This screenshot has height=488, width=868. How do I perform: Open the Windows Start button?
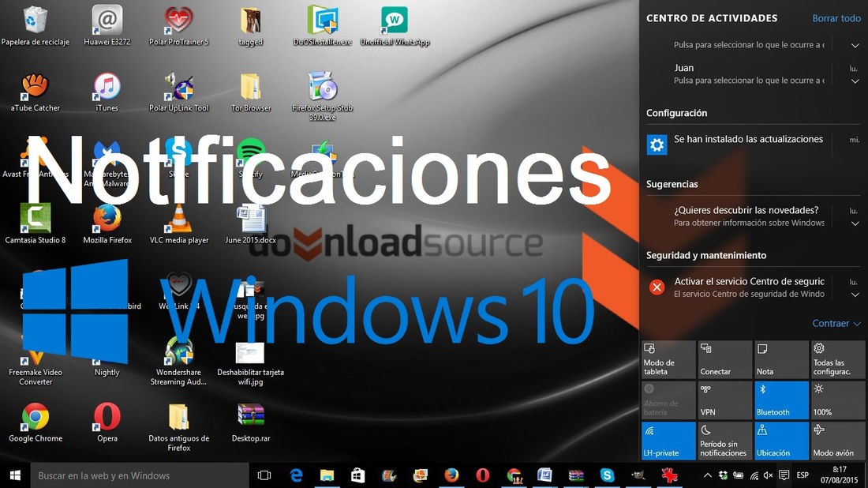15,475
